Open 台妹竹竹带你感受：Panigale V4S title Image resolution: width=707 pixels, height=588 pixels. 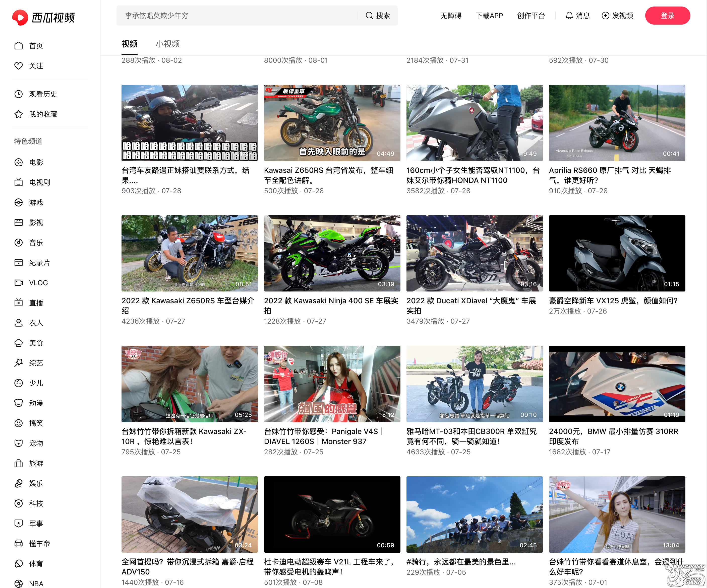[324, 436]
